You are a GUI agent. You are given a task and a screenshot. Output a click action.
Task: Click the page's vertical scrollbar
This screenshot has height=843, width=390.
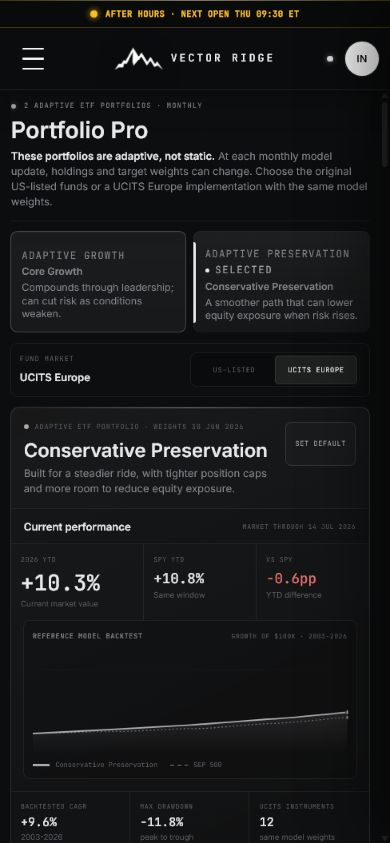coord(384,134)
